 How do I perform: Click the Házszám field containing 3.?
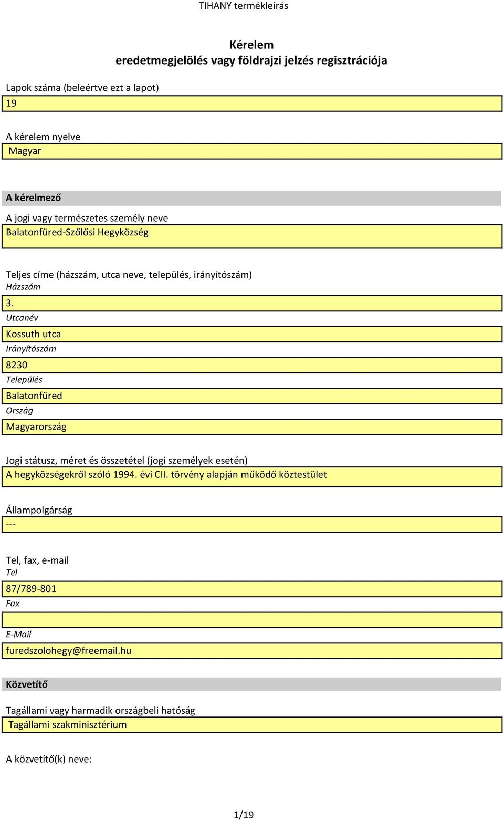coord(252,303)
